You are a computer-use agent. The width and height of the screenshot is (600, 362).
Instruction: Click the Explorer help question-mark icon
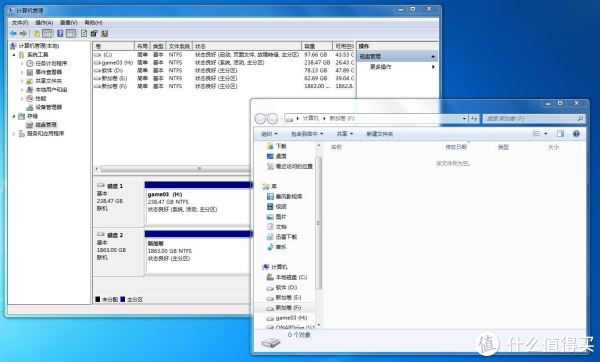pos(576,134)
